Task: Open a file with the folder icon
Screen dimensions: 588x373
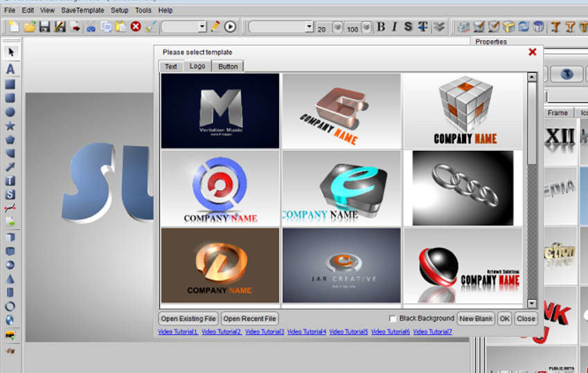Action: (x=29, y=26)
